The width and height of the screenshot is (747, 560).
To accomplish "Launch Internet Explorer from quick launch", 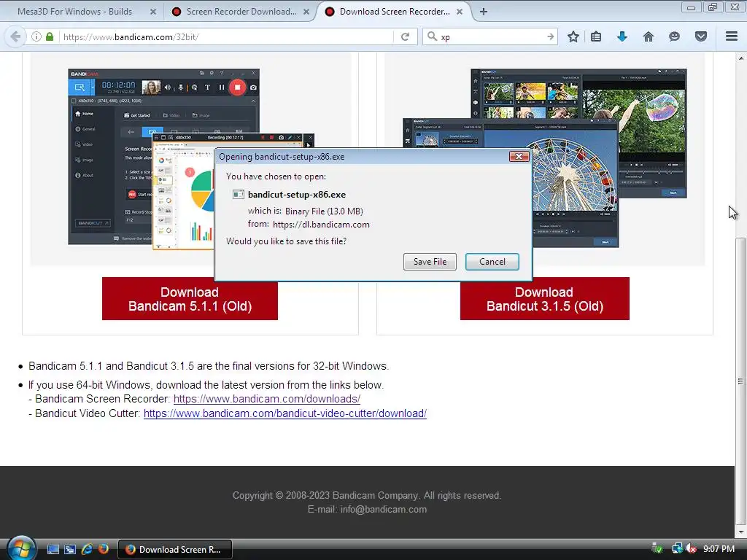I will coord(87,549).
